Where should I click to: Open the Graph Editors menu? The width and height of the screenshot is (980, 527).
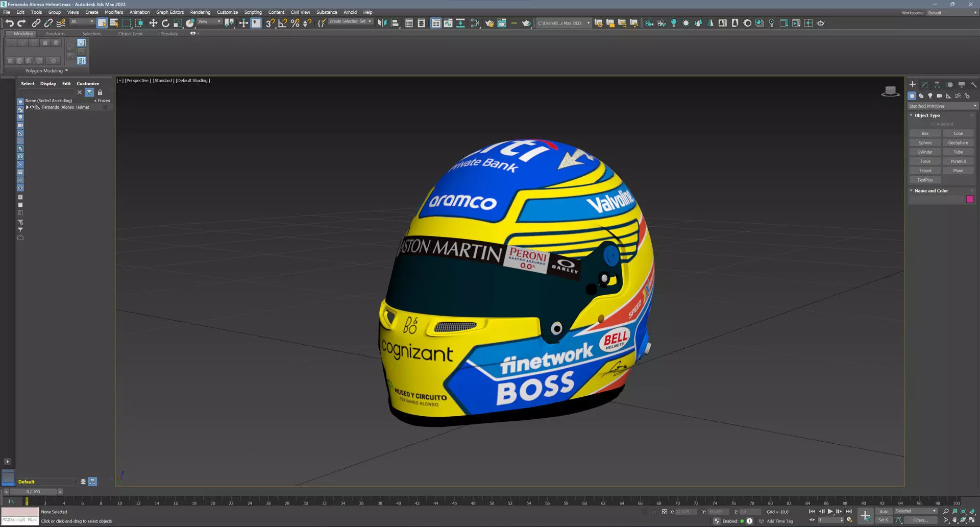click(x=170, y=12)
